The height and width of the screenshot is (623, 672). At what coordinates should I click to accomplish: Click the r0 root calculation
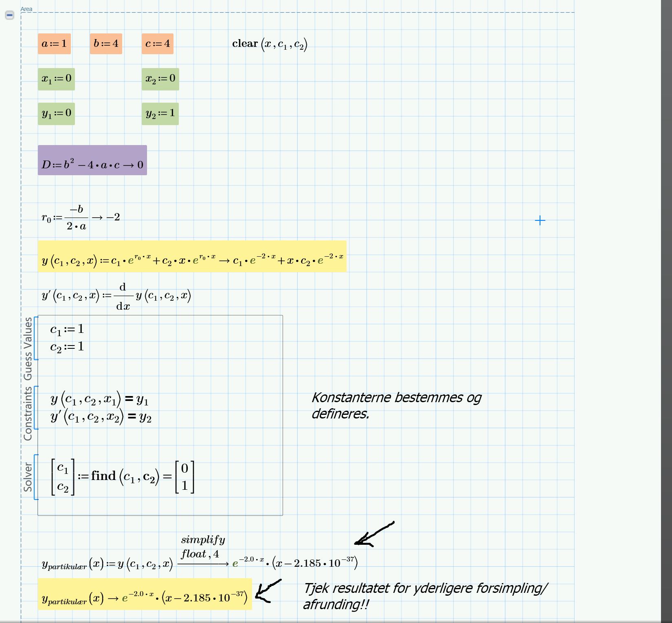tap(81, 217)
